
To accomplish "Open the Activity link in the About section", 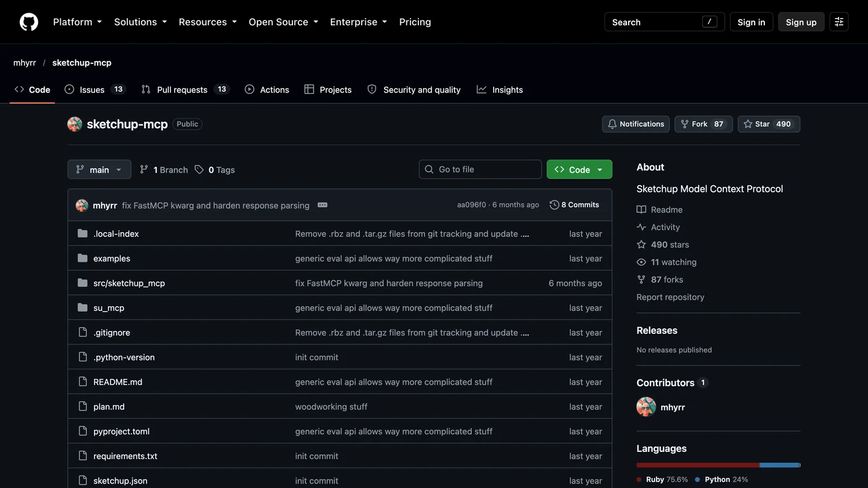I will (658, 227).
